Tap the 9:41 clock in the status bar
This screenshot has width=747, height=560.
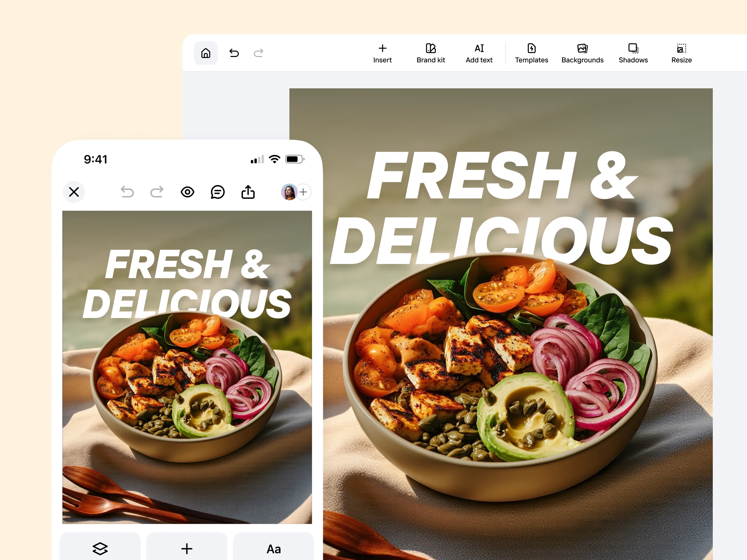pyautogui.click(x=96, y=159)
